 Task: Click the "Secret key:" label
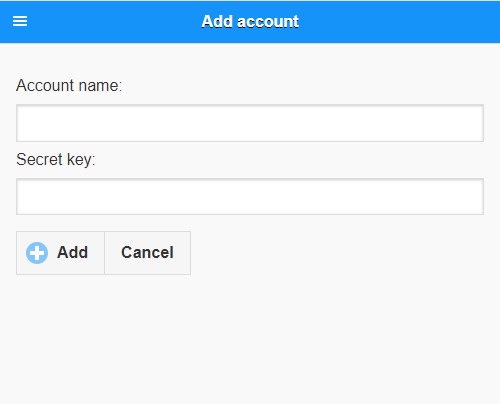coord(56,159)
